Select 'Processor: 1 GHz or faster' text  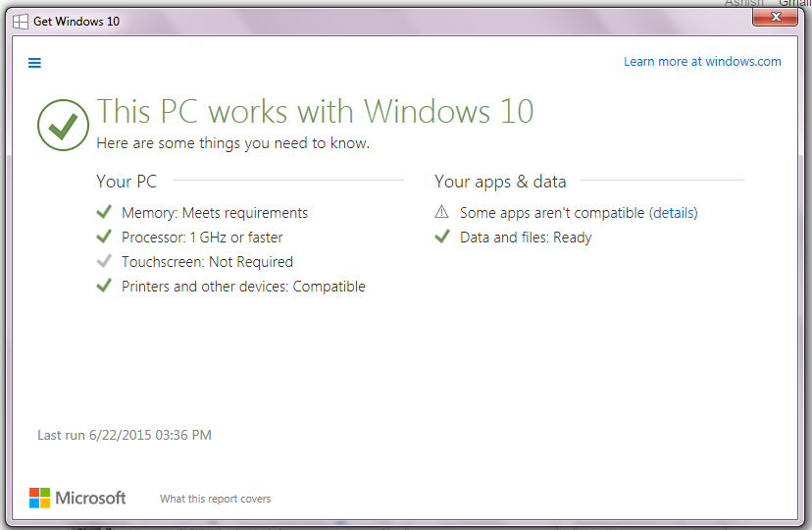click(202, 238)
